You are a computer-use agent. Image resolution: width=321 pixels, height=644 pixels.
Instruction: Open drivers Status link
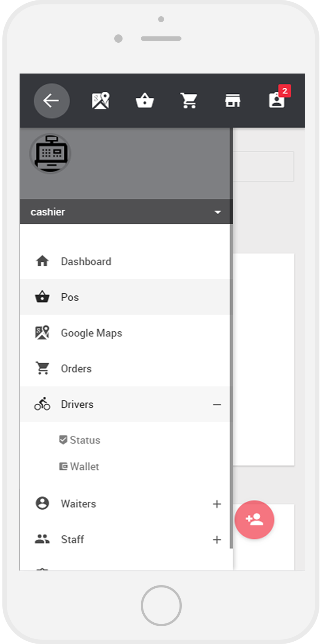coord(85,440)
